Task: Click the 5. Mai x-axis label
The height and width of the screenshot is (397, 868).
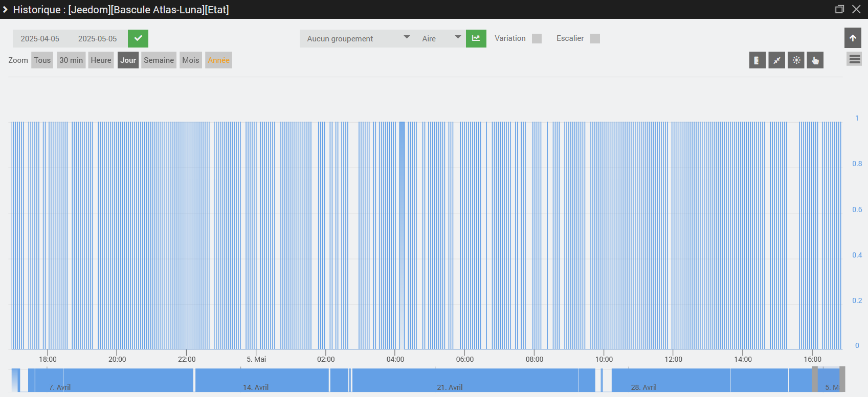Action: click(256, 359)
